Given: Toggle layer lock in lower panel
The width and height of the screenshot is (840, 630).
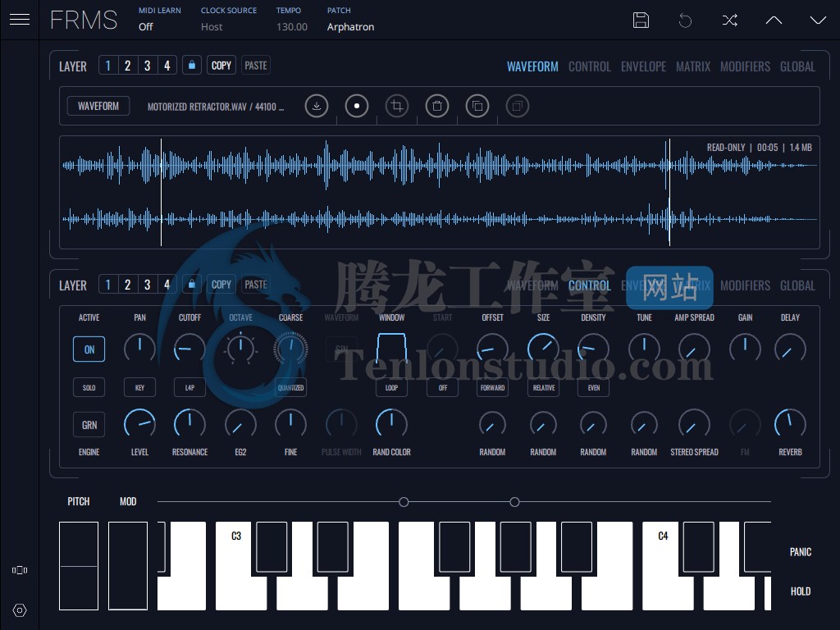Looking at the screenshot, I should tap(192, 285).
